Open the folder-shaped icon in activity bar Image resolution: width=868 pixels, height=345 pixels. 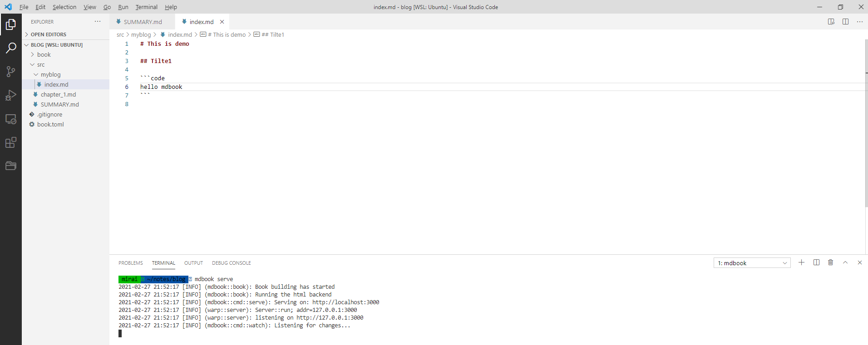11,166
